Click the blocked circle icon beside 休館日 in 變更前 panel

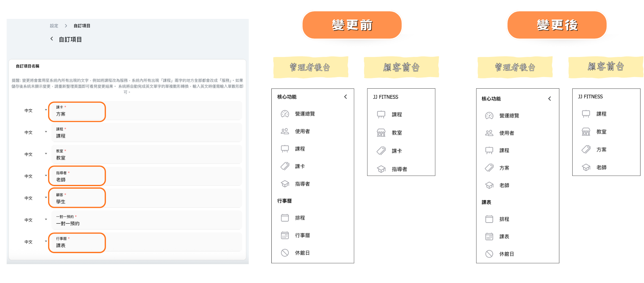(x=285, y=253)
